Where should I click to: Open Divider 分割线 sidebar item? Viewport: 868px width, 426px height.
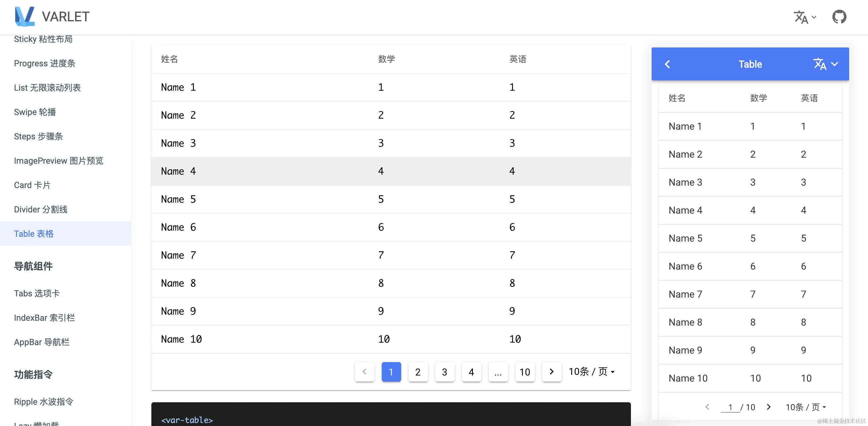[x=41, y=209]
